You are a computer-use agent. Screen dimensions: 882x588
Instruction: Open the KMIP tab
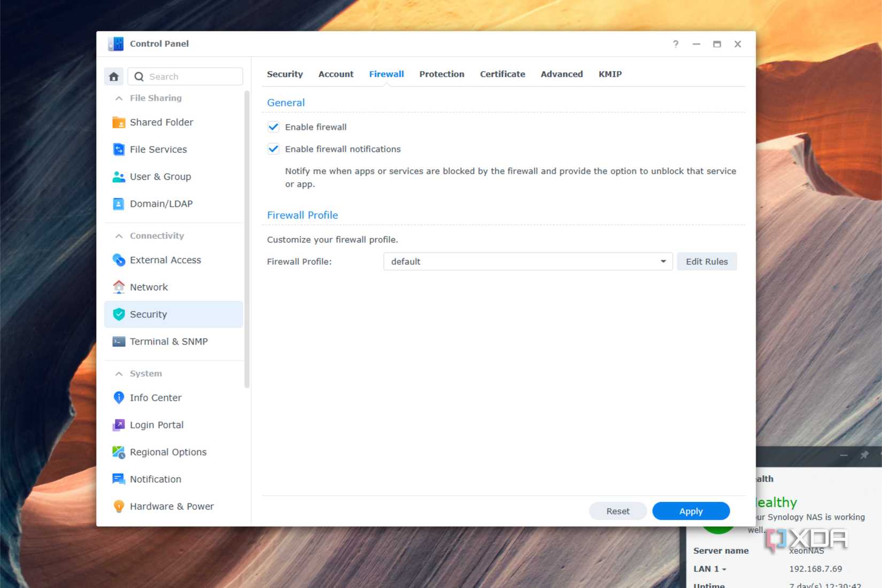(x=610, y=74)
